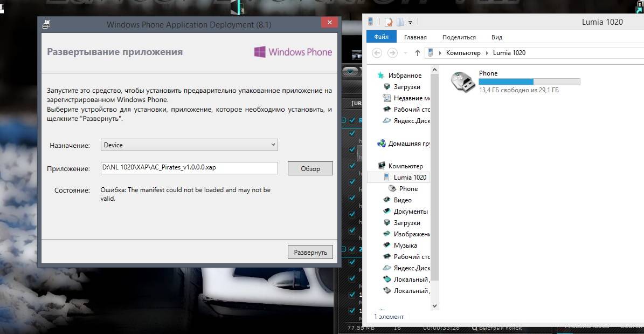Click the Развернуть deploy button

click(310, 252)
